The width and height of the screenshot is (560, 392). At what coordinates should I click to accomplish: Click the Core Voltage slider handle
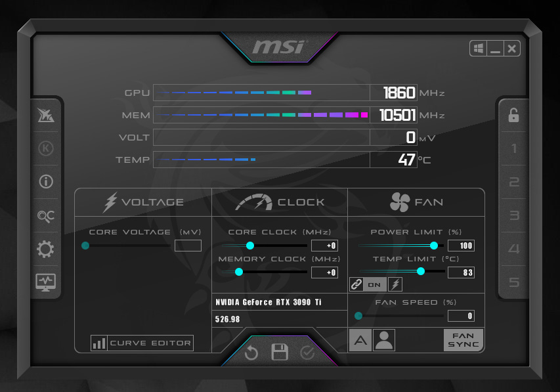[85, 246]
